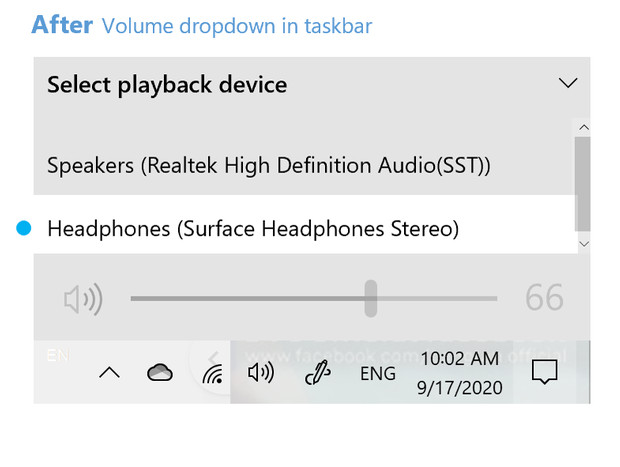620x467 pixels.
Task: Collapse the Select playback device chevron
Action: pyautogui.click(x=567, y=84)
